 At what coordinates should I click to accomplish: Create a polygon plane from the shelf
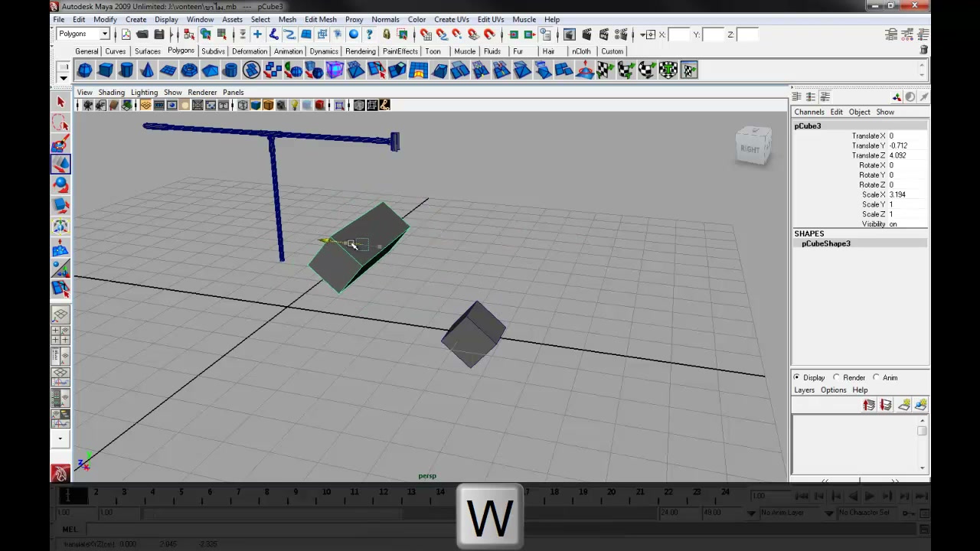[x=168, y=70]
